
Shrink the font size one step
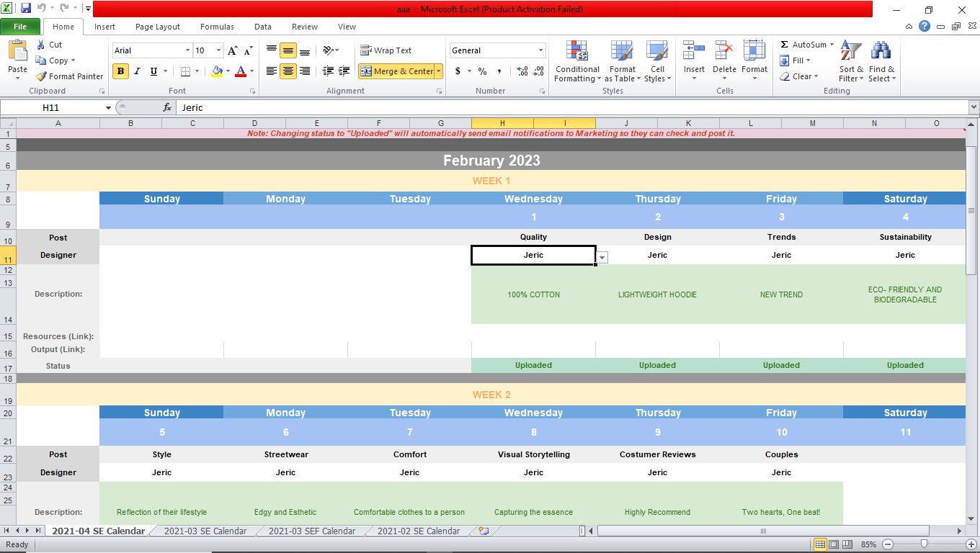(248, 50)
